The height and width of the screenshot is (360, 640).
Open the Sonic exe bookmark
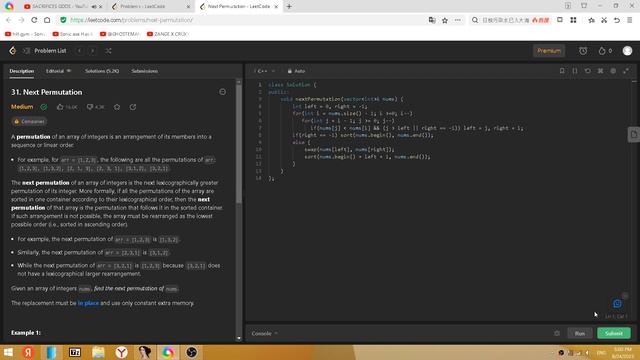pyautogui.click(x=73, y=34)
